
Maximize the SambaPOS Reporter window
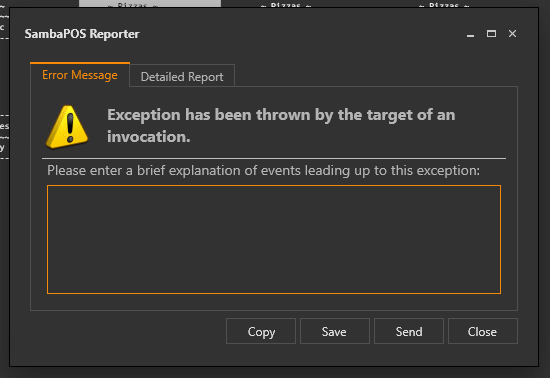[x=491, y=34]
